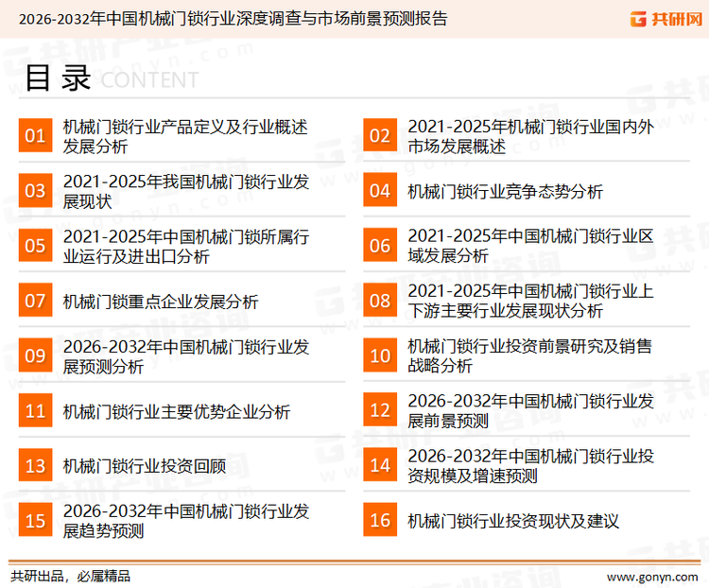Select 机械门锁行业投资前景研究及销售战略分析 entry

coord(529,356)
